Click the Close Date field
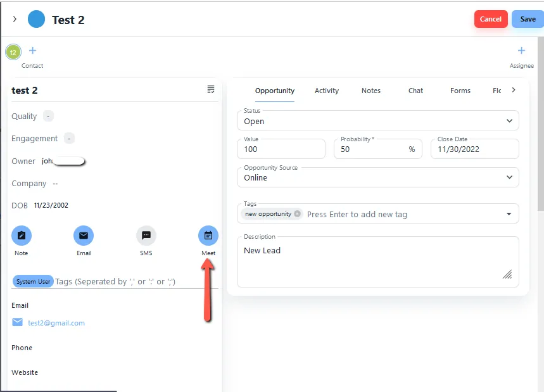The width and height of the screenshot is (544, 392). 474,149
